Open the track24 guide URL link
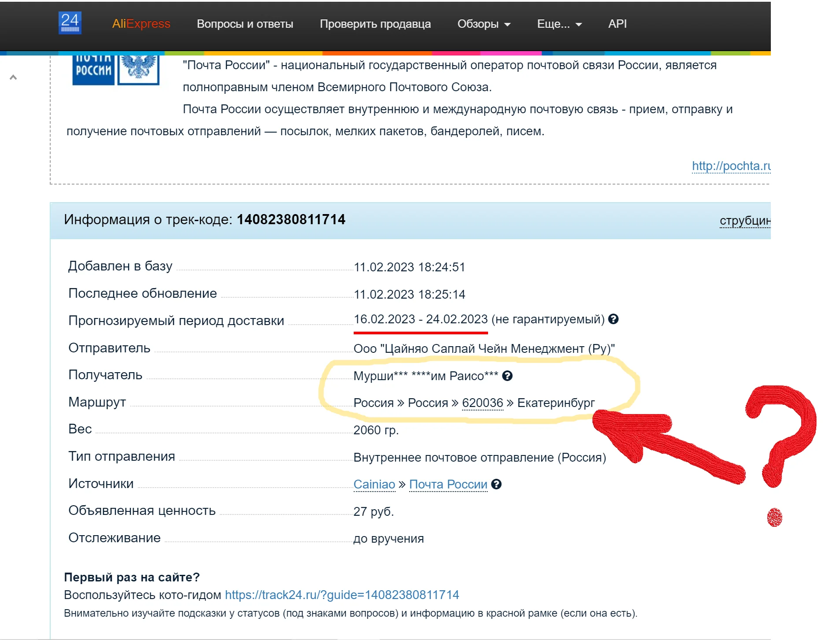 pyautogui.click(x=342, y=595)
